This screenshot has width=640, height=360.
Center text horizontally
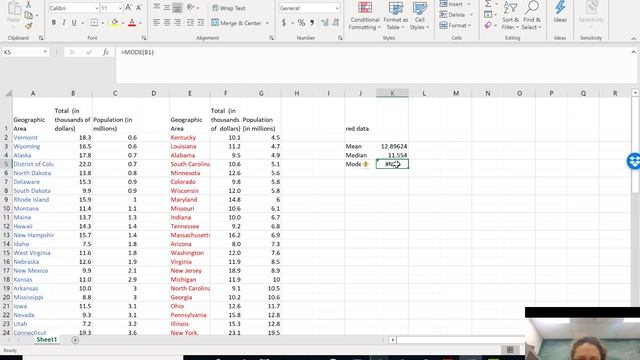[x=167, y=23]
